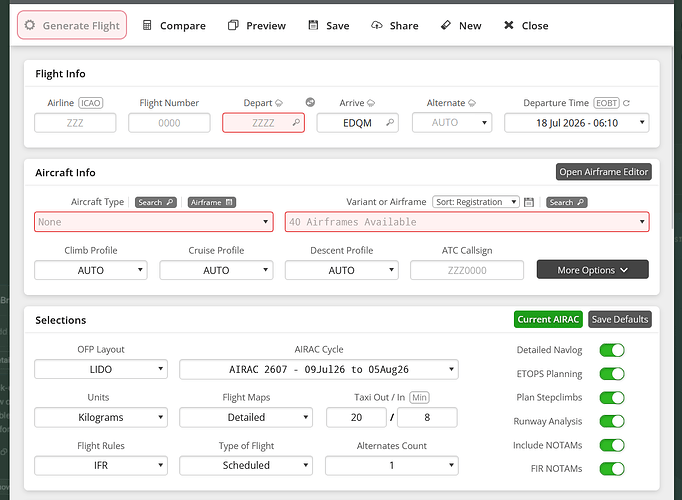This screenshot has height=500, width=682.
Task: Click the swap airports icon between Depart and Arrive
Action: (310, 102)
